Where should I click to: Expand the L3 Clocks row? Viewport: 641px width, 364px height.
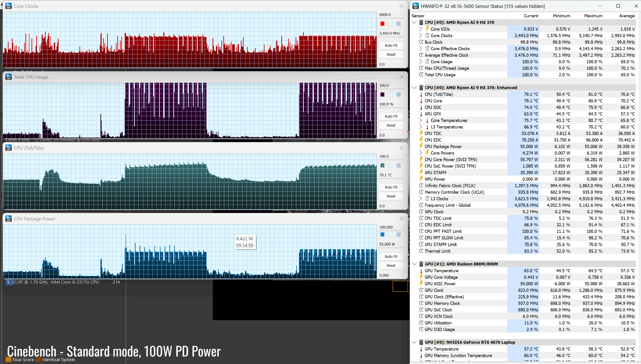click(421, 198)
